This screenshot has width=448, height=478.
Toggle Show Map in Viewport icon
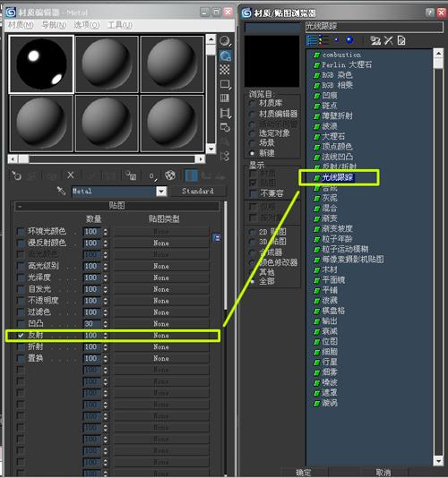(170, 175)
